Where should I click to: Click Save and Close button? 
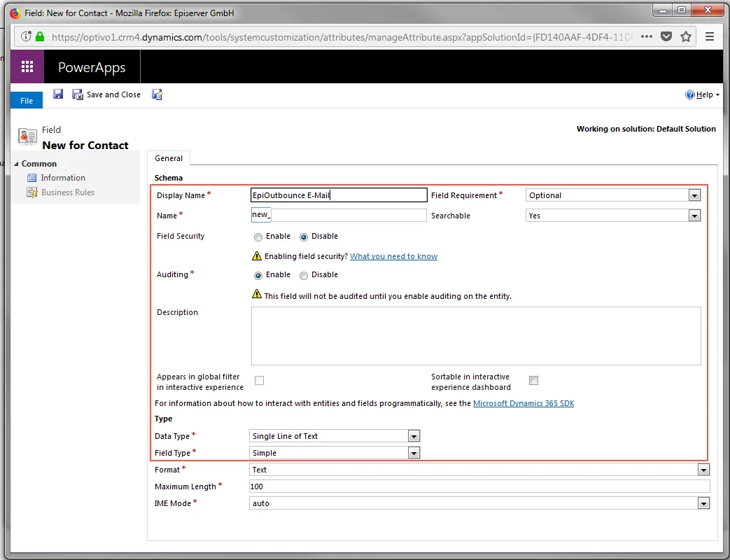click(106, 94)
